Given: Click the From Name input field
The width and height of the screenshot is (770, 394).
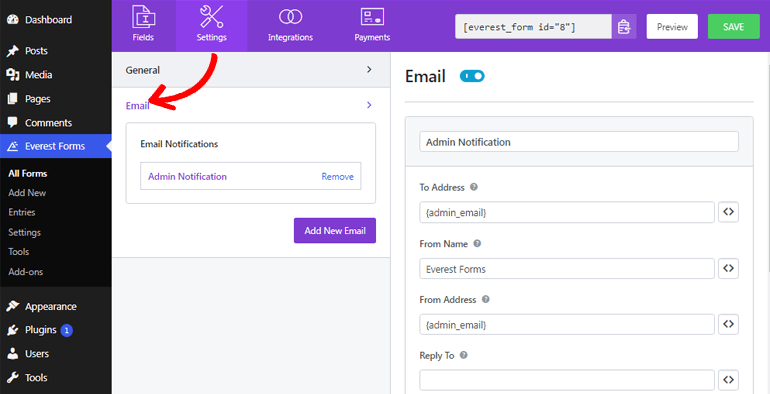Looking at the screenshot, I should point(567,269).
